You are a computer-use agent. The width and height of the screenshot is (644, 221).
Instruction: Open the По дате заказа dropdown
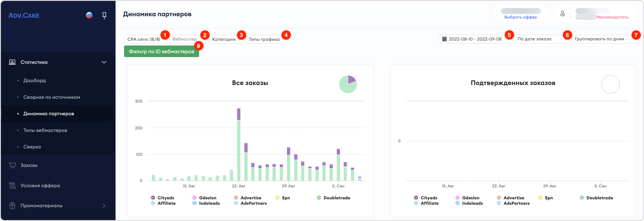[x=542, y=39]
